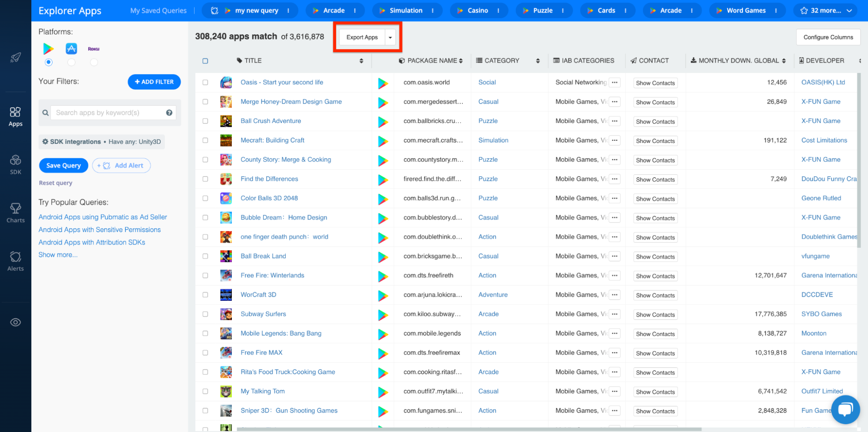Open the SDK integrations Unity3D filter chip

(x=102, y=142)
